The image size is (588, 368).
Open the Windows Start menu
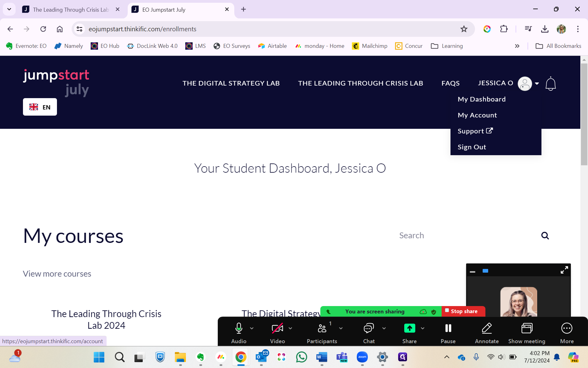99,357
